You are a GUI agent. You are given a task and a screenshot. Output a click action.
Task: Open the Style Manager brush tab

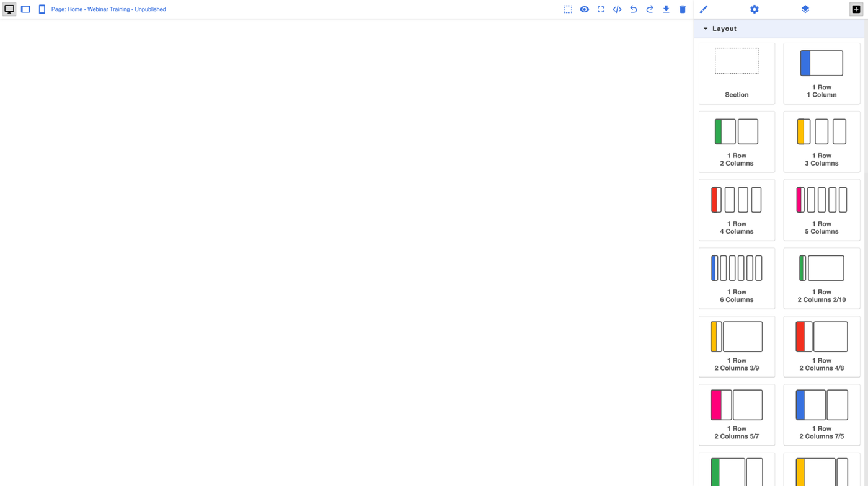click(x=704, y=9)
